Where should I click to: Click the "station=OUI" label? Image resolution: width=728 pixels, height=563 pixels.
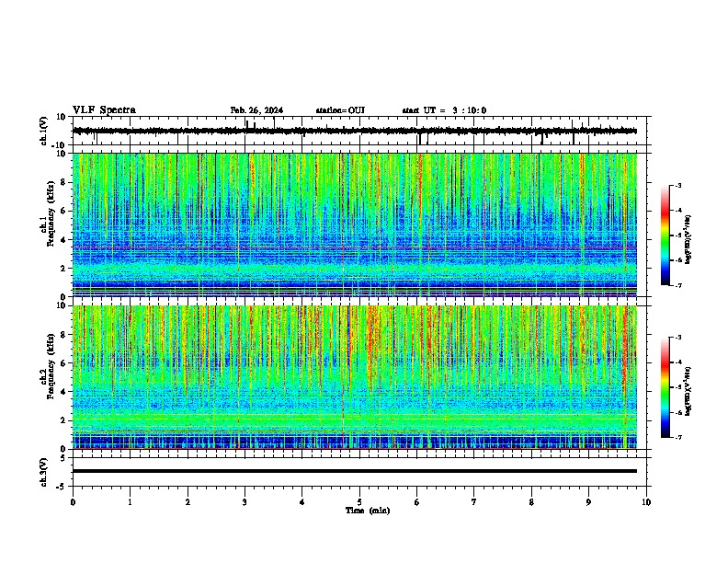tap(340, 110)
